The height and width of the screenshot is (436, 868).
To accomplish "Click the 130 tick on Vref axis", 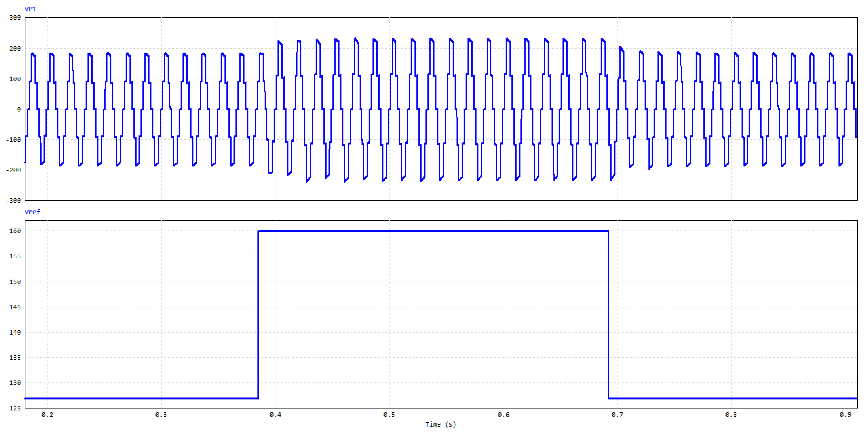I will point(15,383).
